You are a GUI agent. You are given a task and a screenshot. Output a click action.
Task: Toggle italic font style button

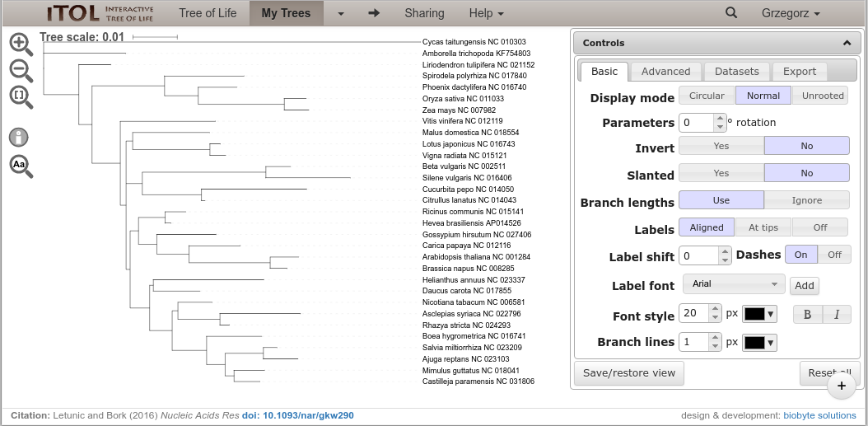pos(837,314)
